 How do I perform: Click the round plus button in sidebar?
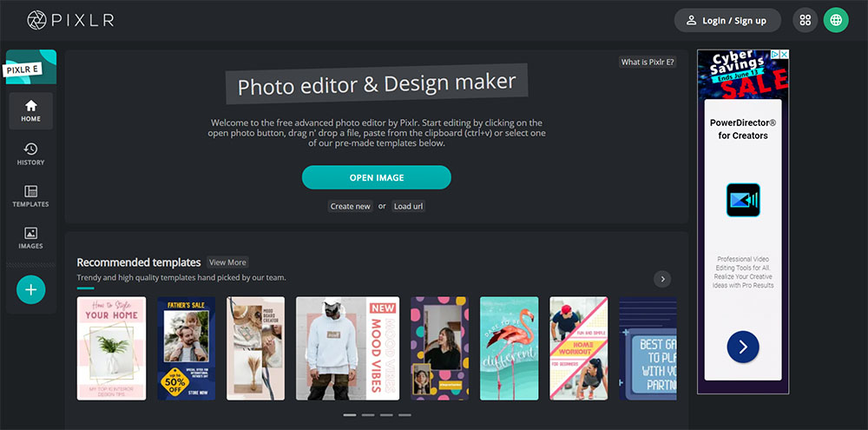click(31, 290)
